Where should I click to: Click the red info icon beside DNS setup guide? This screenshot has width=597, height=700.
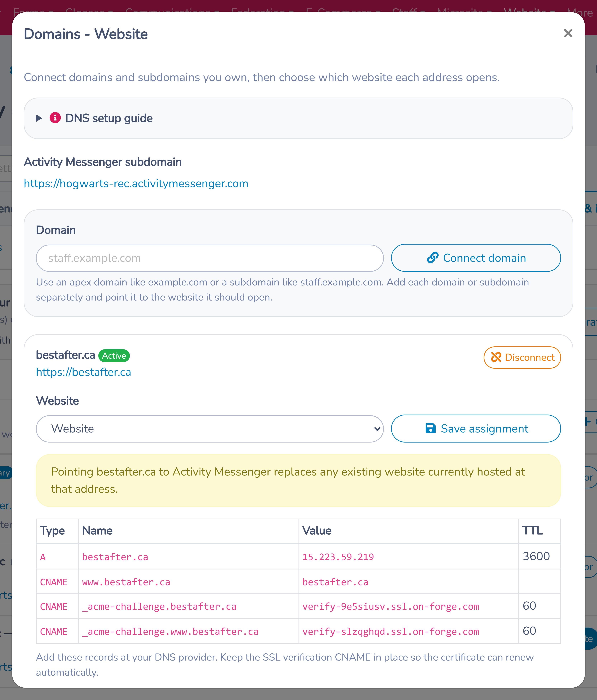tap(55, 118)
